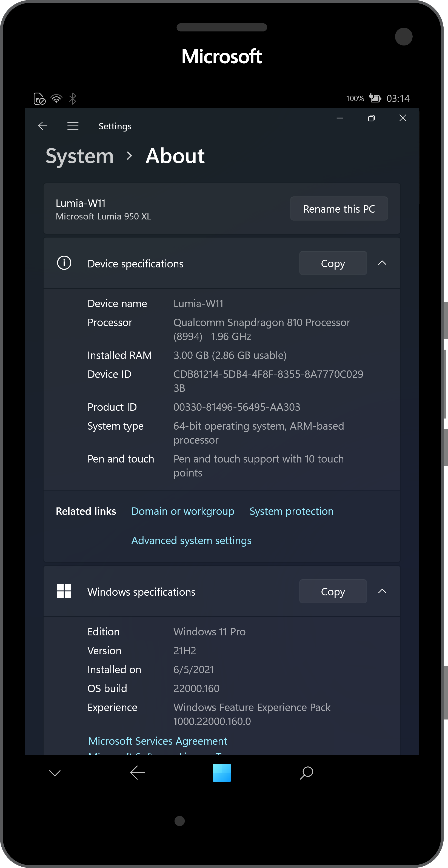This screenshot has height=868, width=448.
Task: Click the OS build value 22000.160
Action: click(x=196, y=688)
